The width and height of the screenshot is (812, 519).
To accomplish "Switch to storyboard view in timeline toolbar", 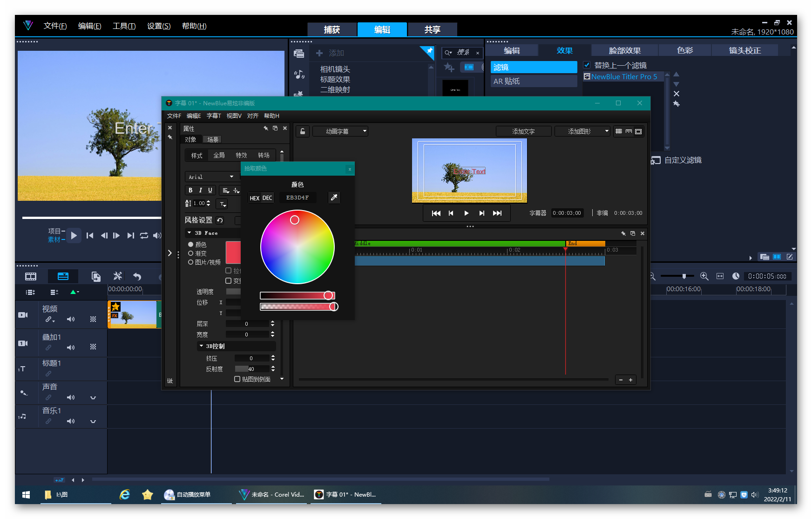I will click(x=31, y=276).
